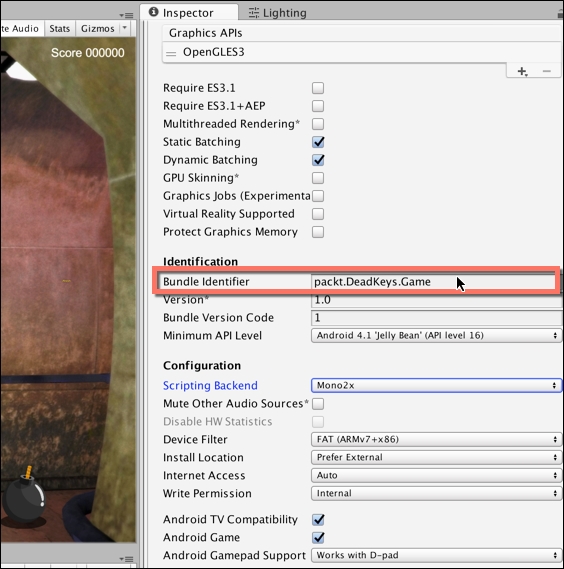The image size is (564, 569).
Task: Click the Bundle Identifier text field
Action: tap(433, 282)
